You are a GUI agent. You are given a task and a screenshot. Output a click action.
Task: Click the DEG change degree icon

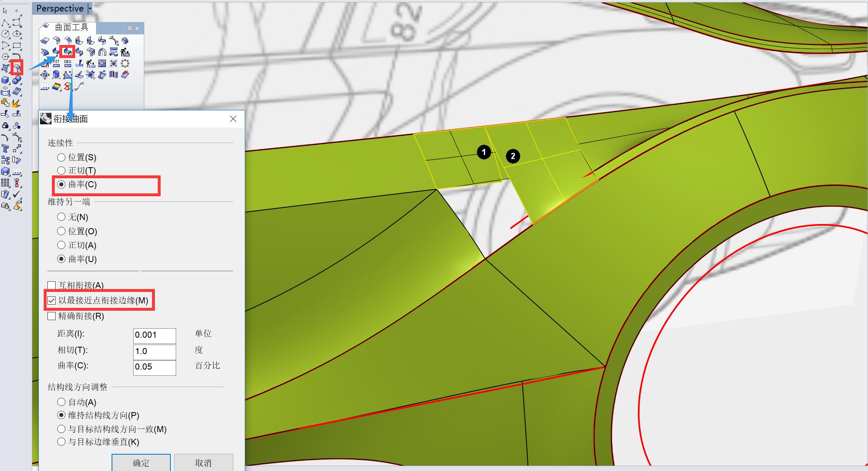67,63
